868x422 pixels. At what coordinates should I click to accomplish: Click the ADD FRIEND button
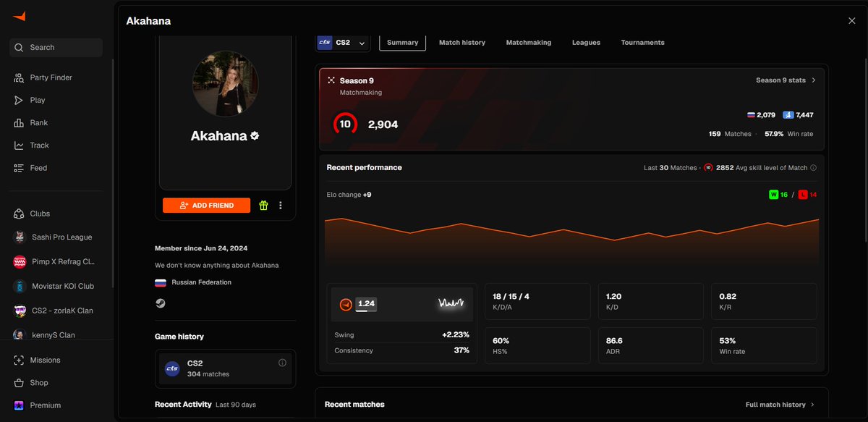(206, 206)
